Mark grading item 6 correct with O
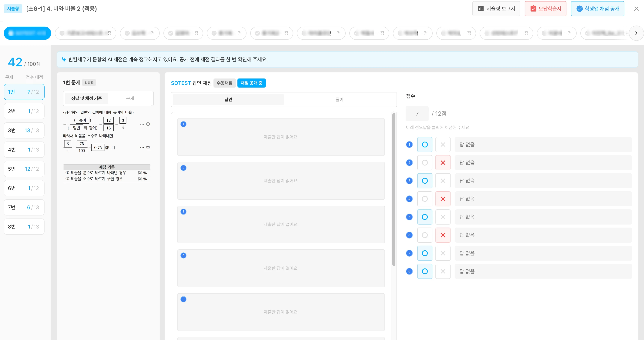644x340 pixels. (x=424, y=235)
